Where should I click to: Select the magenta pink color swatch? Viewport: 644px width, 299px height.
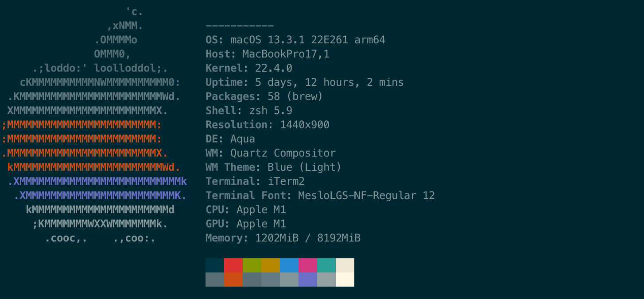[308, 265]
